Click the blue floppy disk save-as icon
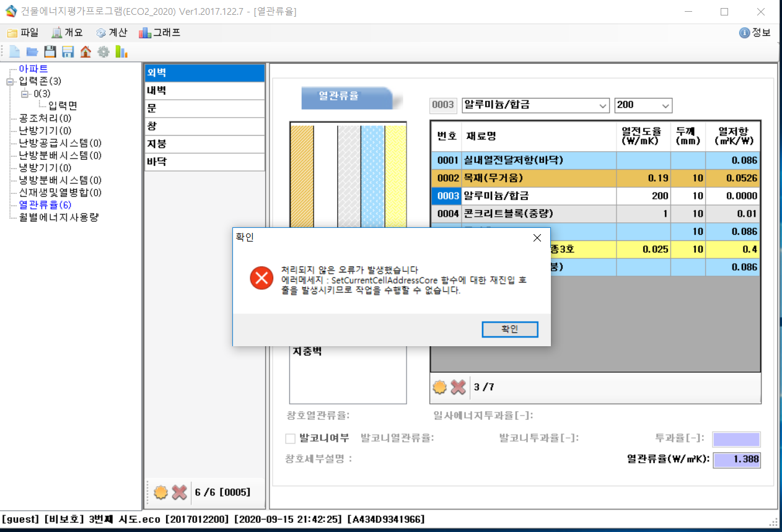782x532 pixels. click(x=68, y=52)
